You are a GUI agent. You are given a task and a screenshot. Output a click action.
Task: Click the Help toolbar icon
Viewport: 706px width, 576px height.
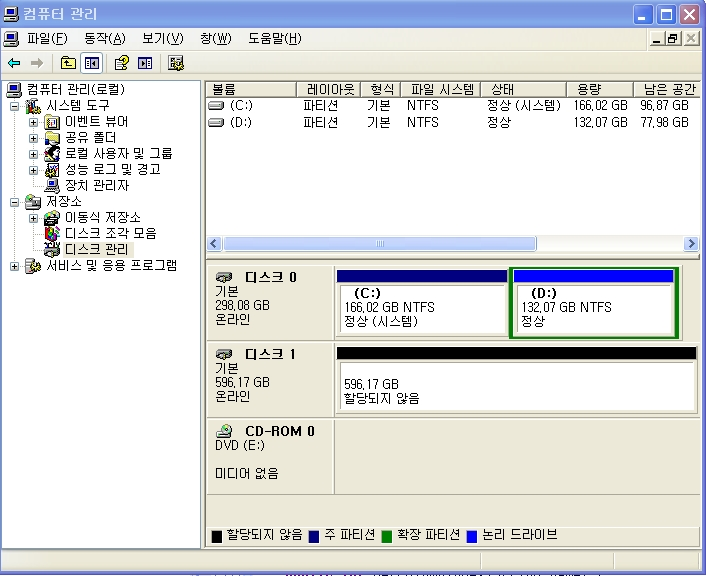point(122,63)
